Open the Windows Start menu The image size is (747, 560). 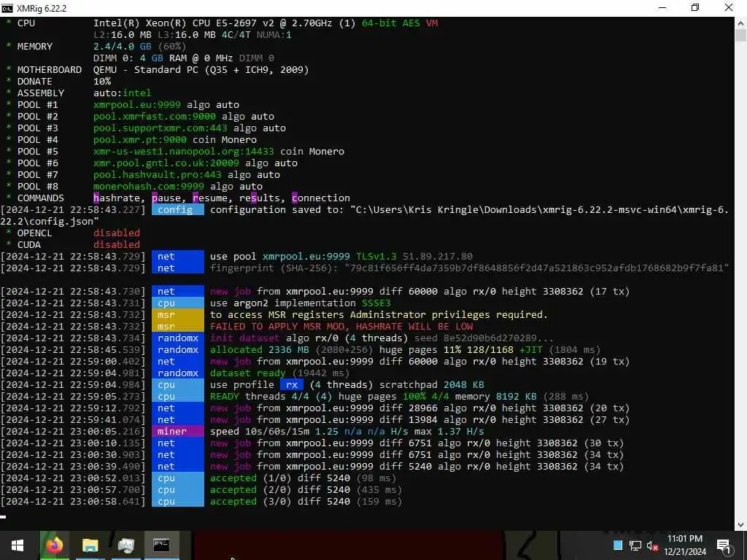tap(18, 545)
